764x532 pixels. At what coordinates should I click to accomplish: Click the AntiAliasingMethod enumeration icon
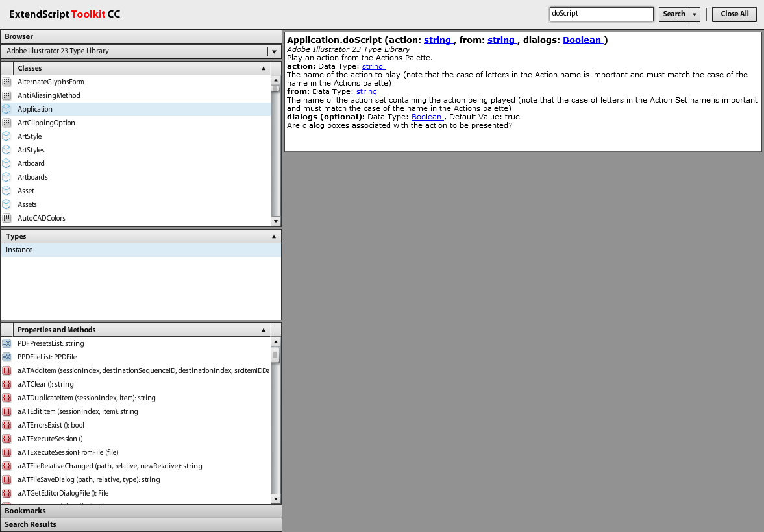pyautogui.click(x=7, y=95)
